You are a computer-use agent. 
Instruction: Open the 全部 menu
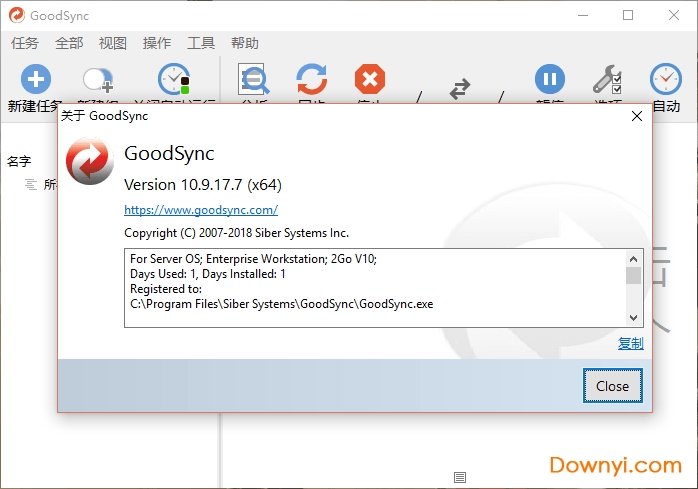(69, 43)
